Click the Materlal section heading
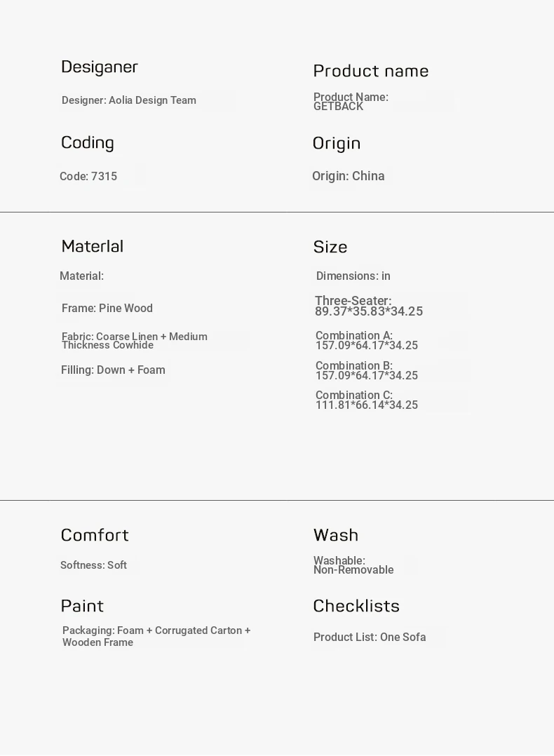Screen dimensions: 554x756 (93, 246)
